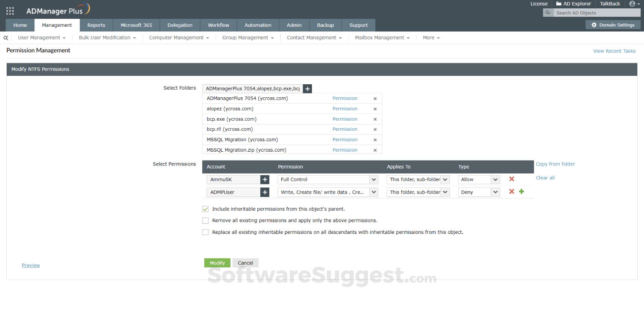Uncheck include inheritable permissions from parent
The width and height of the screenshot is (644, 316).
[205, 209]
